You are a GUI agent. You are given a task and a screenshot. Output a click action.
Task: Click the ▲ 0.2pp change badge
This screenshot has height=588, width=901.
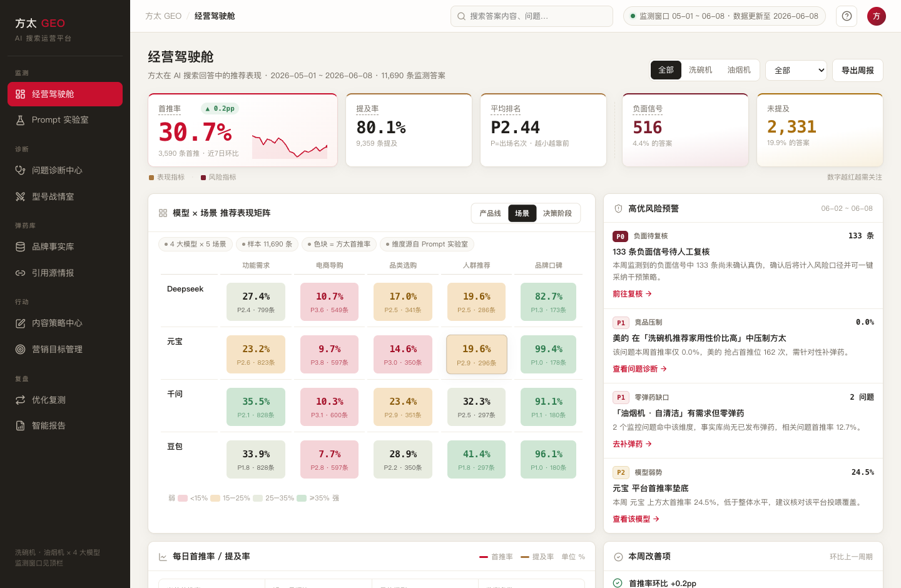pos(220,109)
